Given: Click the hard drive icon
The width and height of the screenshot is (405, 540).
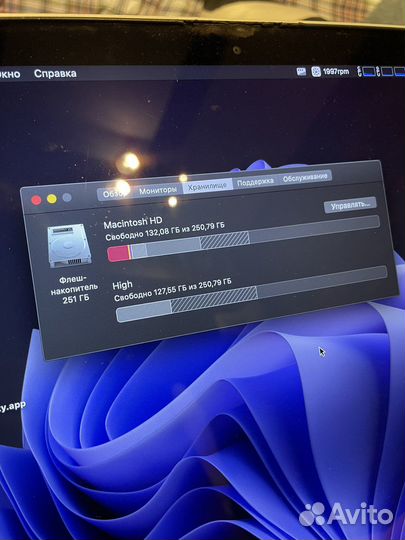Looking at the screenshot, I should [x=69, y=245].
